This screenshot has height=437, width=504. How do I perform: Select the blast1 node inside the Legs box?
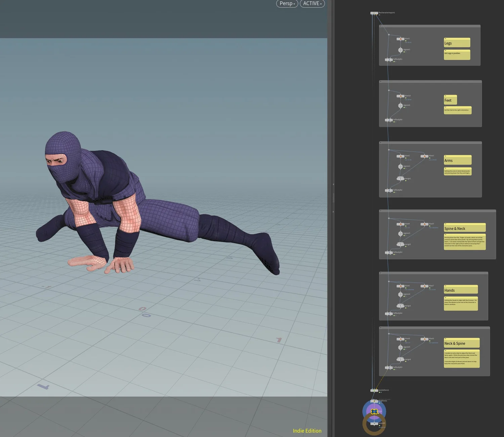[x=401, y=39]
